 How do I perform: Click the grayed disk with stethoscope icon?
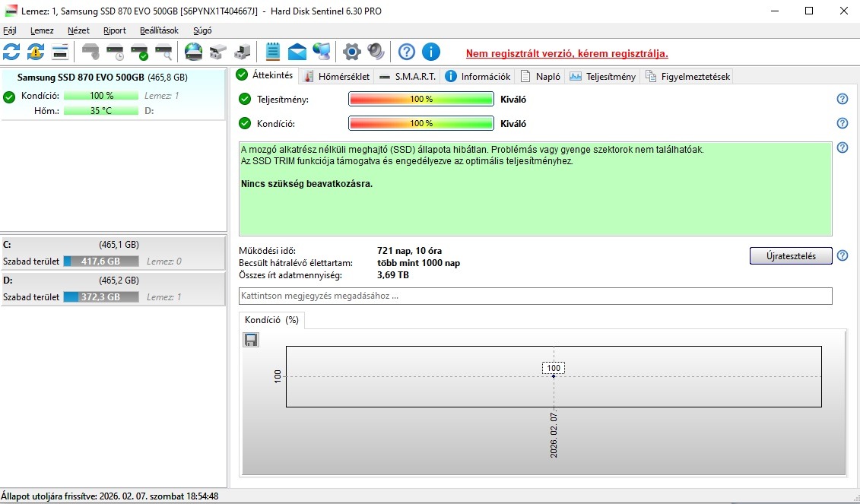click(90, 52)
